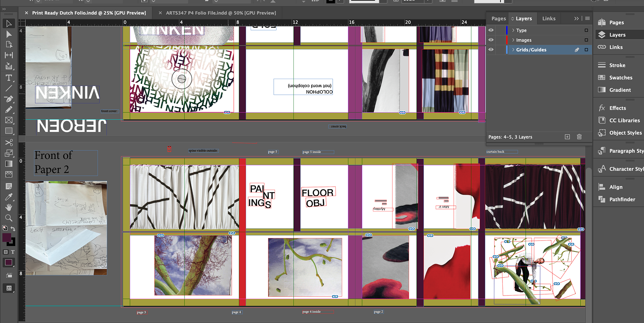The image size is (644, 323).
Task: Select the Gap tool
Action: coord(9,55)
